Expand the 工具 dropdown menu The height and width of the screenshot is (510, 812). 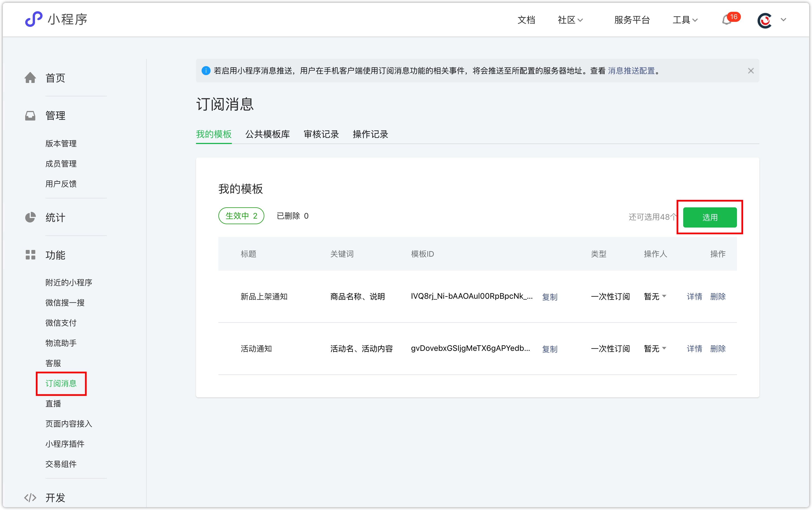click(x=685, y=20)
